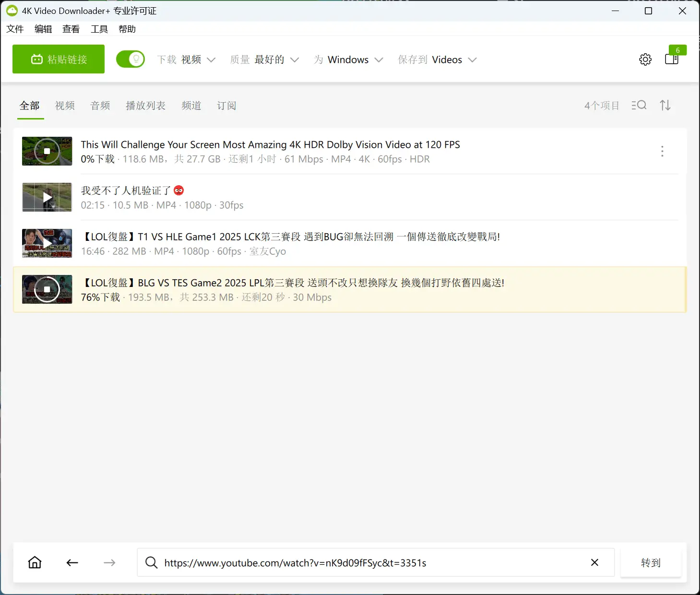This screenshot has width=700, height=595.
Task: Expand the 为 Windows platform dropdown
Action: [348, 59]
